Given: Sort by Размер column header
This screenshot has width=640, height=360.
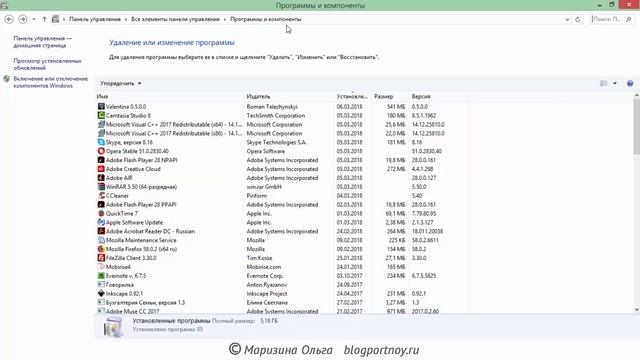Looking at the screenshot, I should [x=383, y=96].
